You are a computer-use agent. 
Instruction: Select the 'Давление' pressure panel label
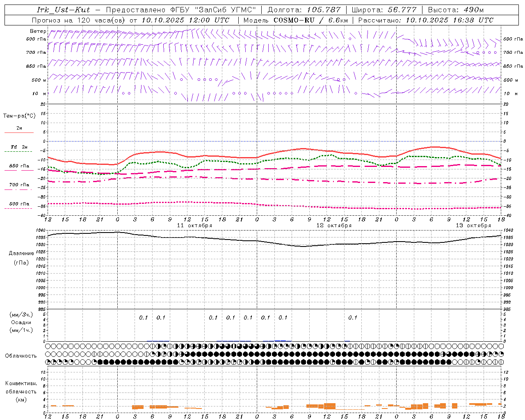tap(21, 253)
